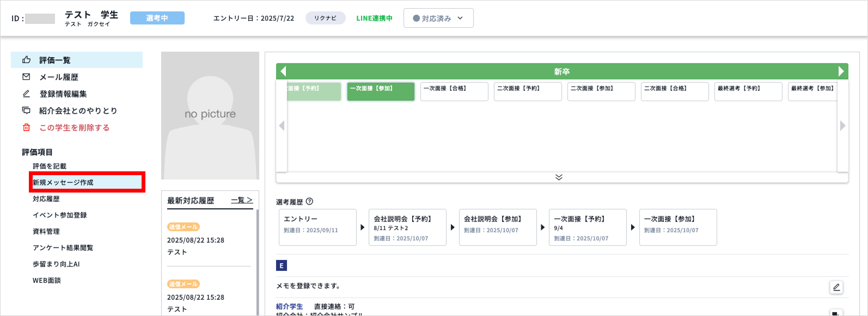Click the pencil icon beside 登録情報編集
The height and width of the screenshot is (316, 868).
(26, 94)
